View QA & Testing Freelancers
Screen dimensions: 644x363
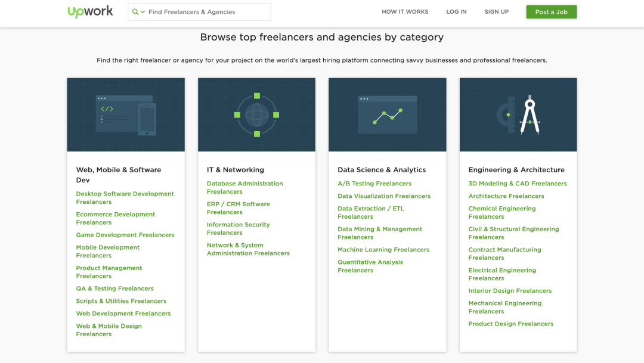coord(114,288)
